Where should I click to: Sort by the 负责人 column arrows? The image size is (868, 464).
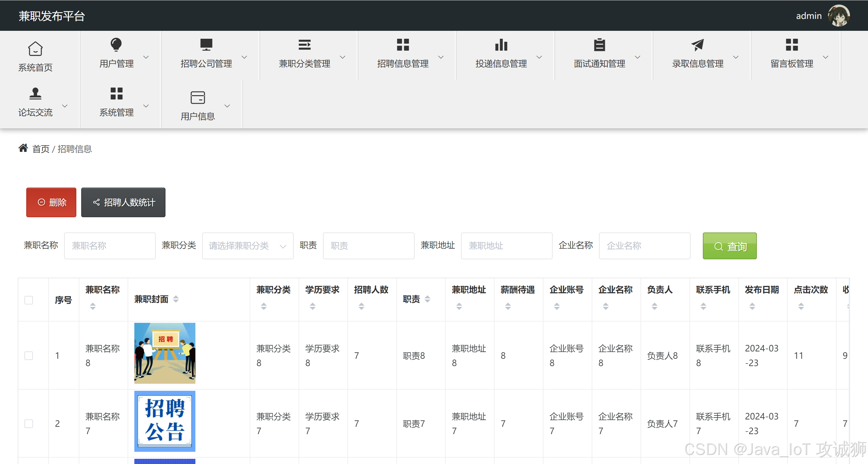[x=655, y=306]
